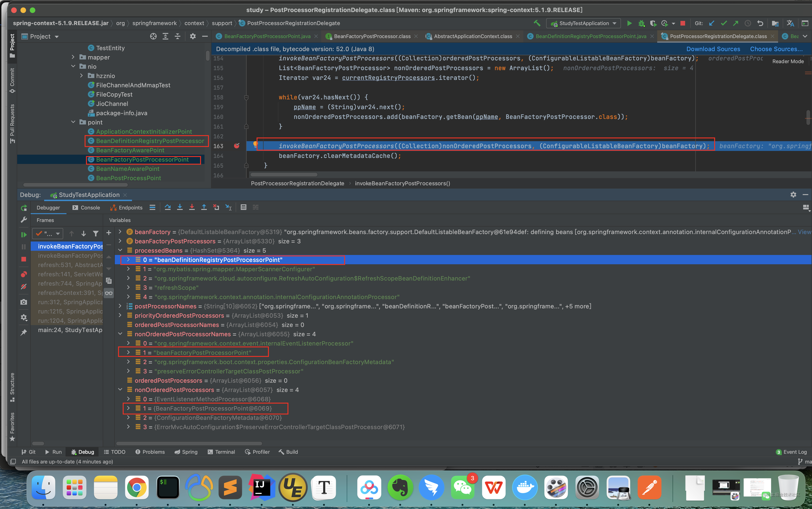Expand the postProcessorNames variable
This screenshot has height=509, width=812.
[120, 306]
